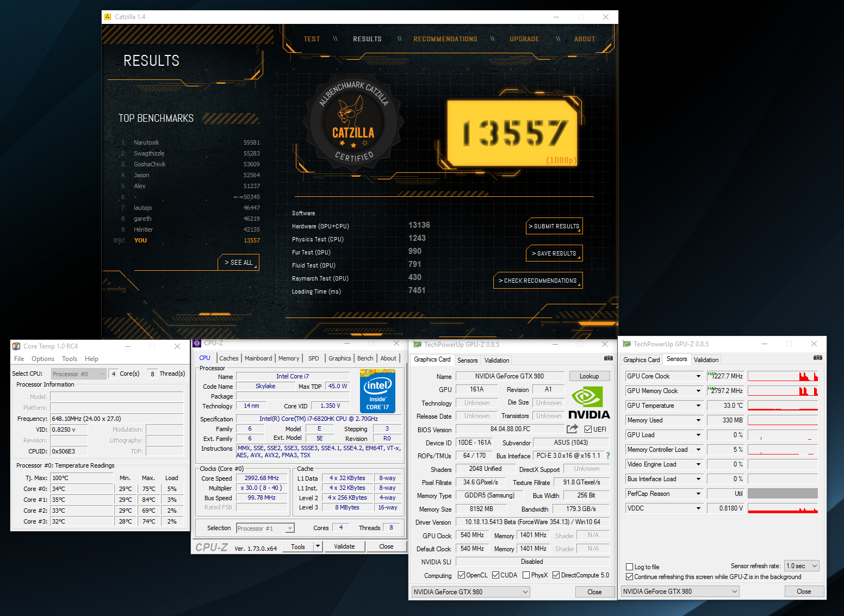Click the Narutoxik entry in Top Benchmarks
The width and height of the screenshot is (844, 616).
coord(190,142)
